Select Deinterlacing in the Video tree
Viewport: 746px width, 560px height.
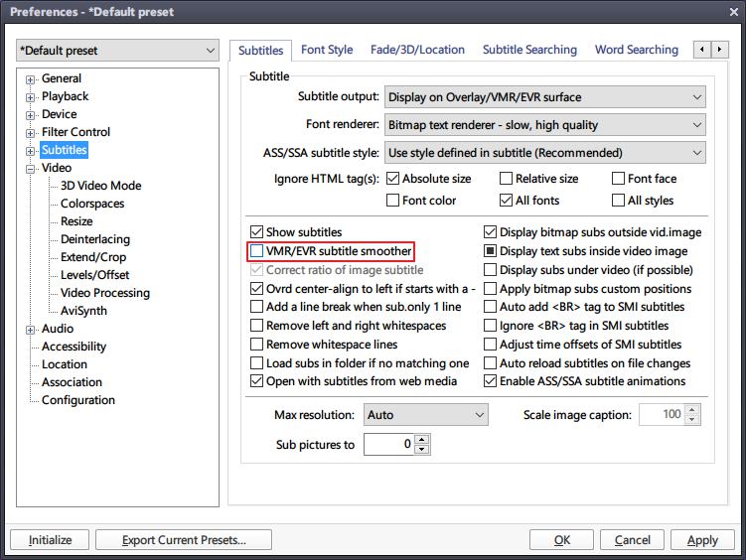pyautogui.click(x=95, y=239)
